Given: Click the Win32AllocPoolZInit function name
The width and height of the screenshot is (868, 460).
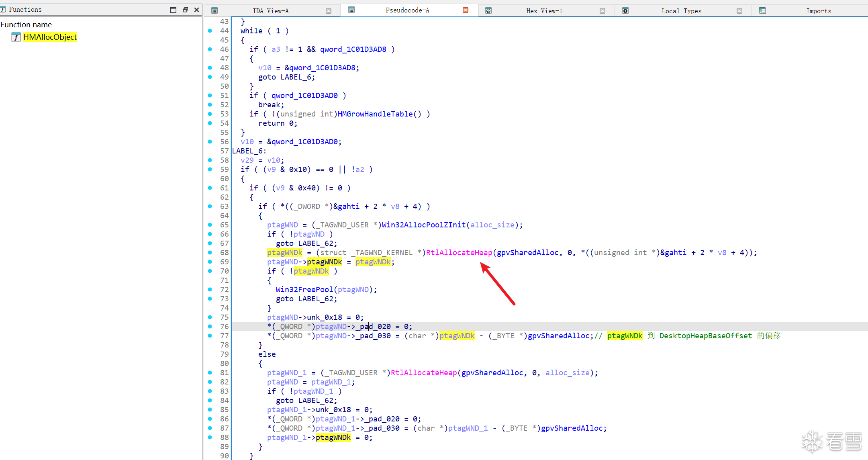Looking at the screenshot, I should point(423,225).
